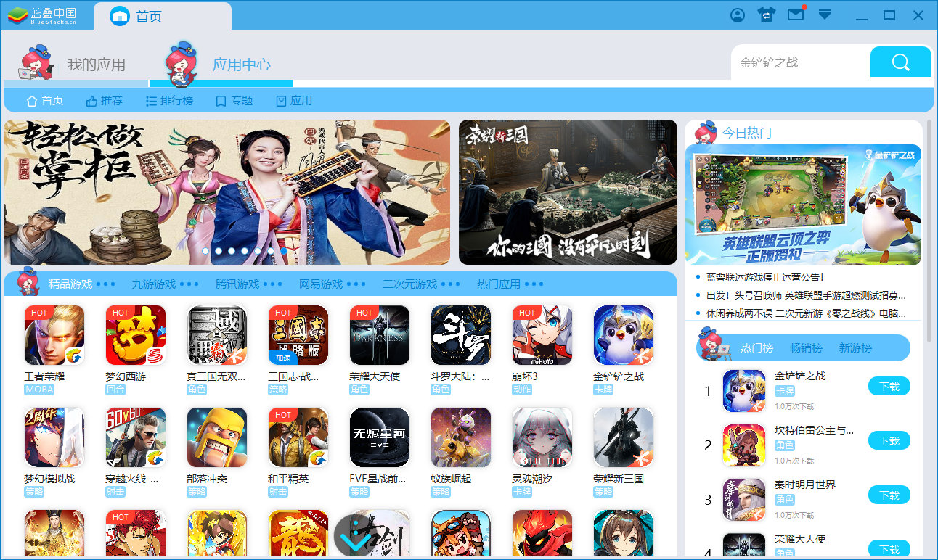Open 推荐 in navigation bar
The height and width of the screenshot is (560, 938).
pos(105,101)
